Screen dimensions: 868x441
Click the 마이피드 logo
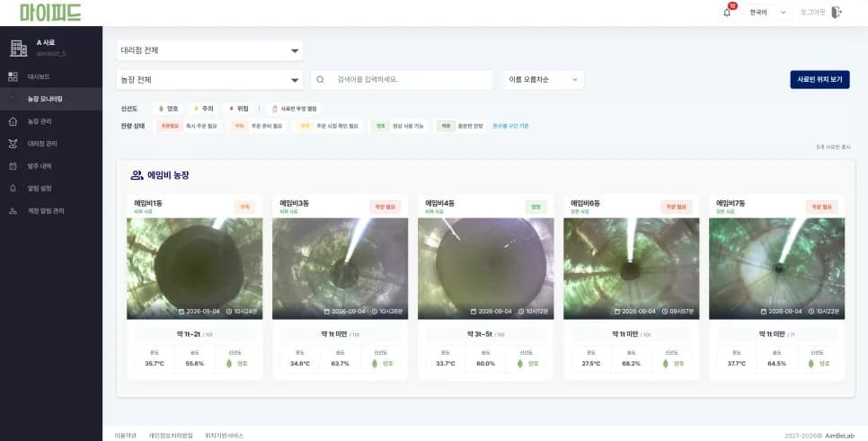click(50, 13)
